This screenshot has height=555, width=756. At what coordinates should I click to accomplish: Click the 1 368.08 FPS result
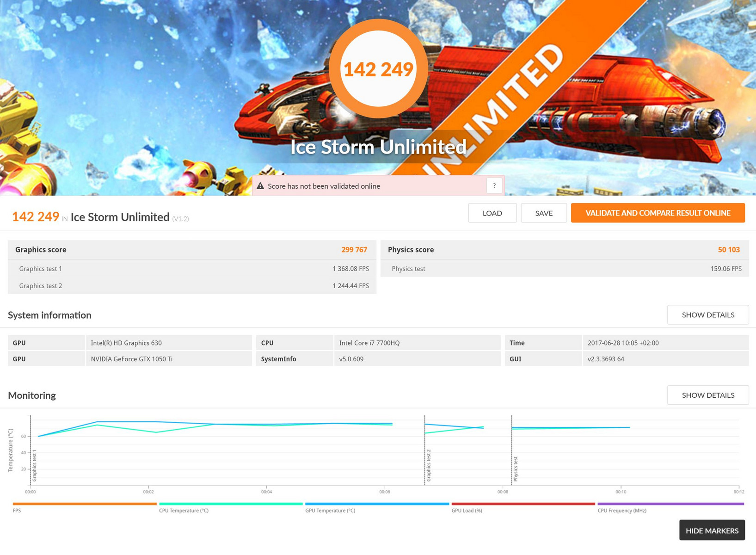pyautogui.click(x=351, y=269)
